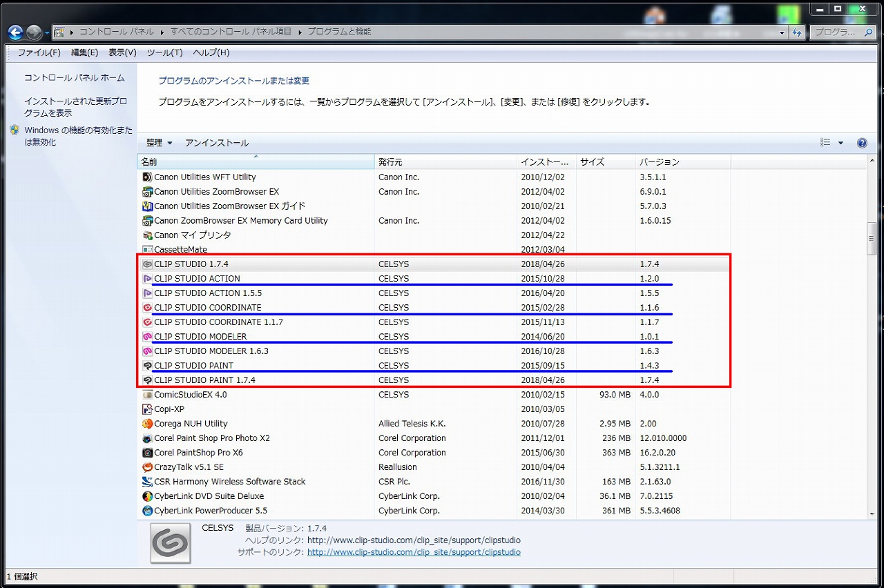Click the Copi-XP program icon
Image resolution: width=884 pixels, height=588 pixels.
[x=147, y=409]
